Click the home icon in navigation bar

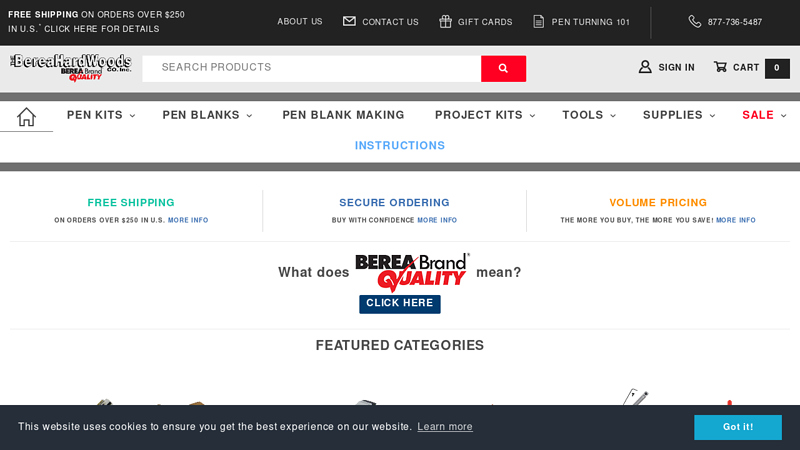pos(26,116)
